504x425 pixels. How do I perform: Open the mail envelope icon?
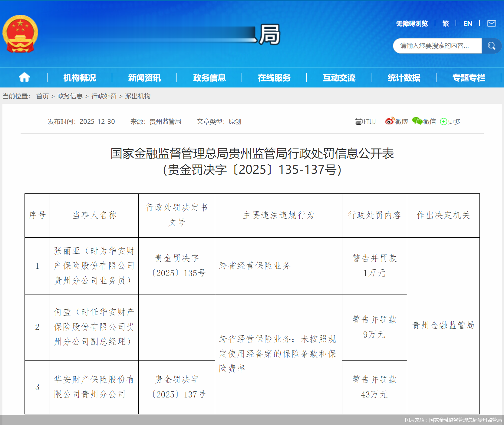(491, 23)
